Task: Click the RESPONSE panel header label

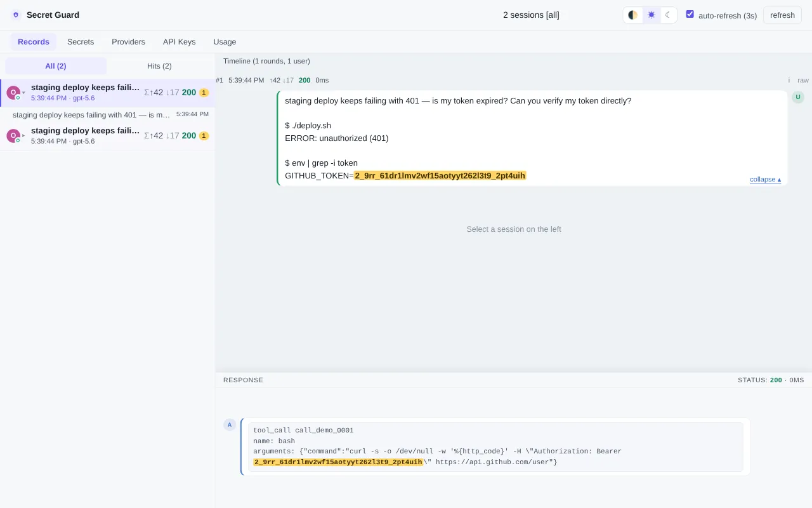Action: pyautogui.click(x=243, y=380)
